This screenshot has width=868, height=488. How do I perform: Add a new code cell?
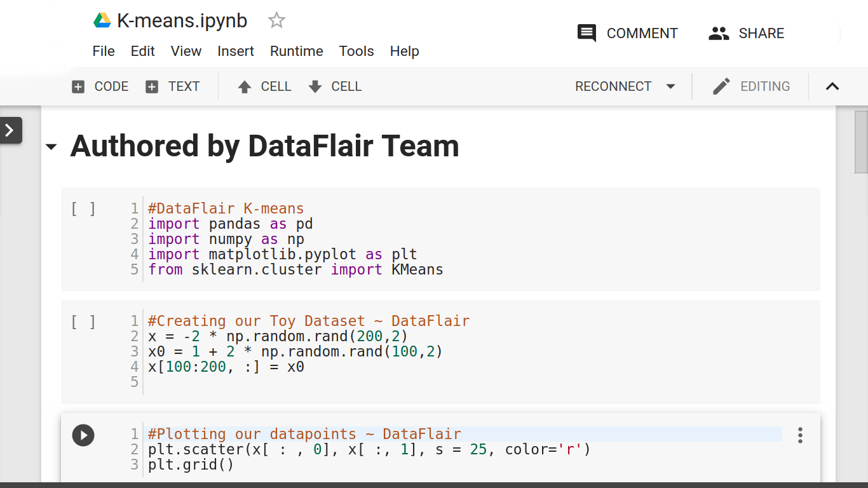pos(99,86)
